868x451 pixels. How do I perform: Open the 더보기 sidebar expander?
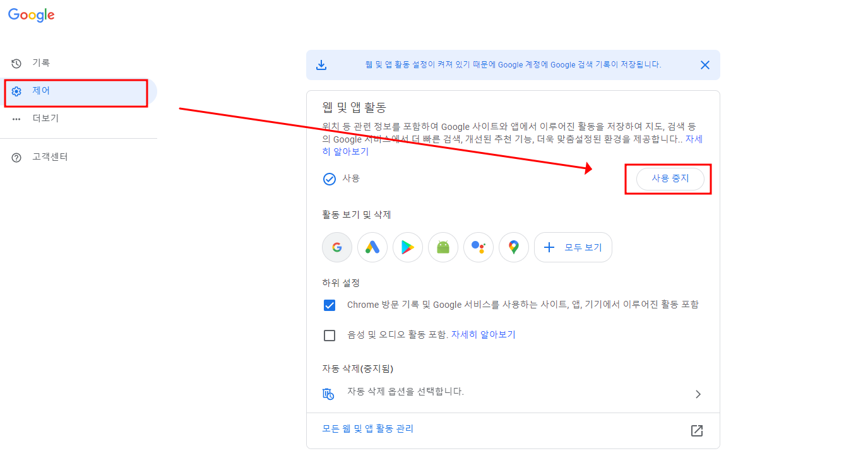(x=44, y=118)
